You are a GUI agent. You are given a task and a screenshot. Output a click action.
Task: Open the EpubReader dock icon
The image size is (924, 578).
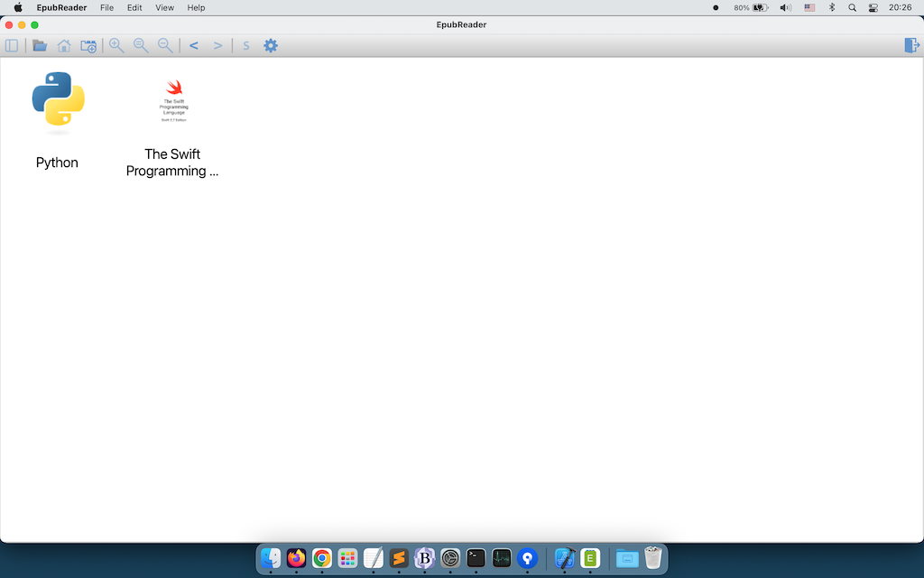click(x=591, y=558)
